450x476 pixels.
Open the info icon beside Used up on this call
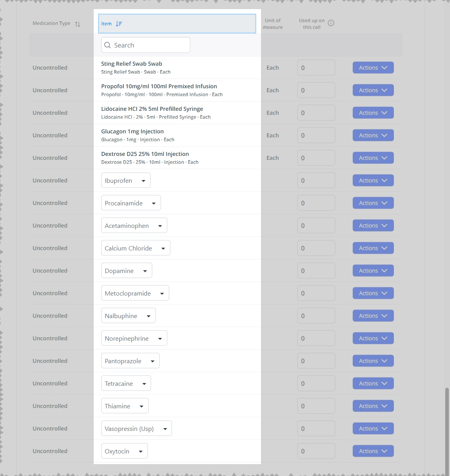point(331,23)
